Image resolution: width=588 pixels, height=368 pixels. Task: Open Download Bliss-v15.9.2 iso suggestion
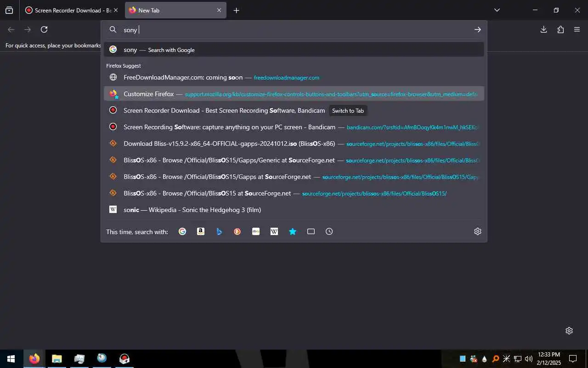point(294,144)
